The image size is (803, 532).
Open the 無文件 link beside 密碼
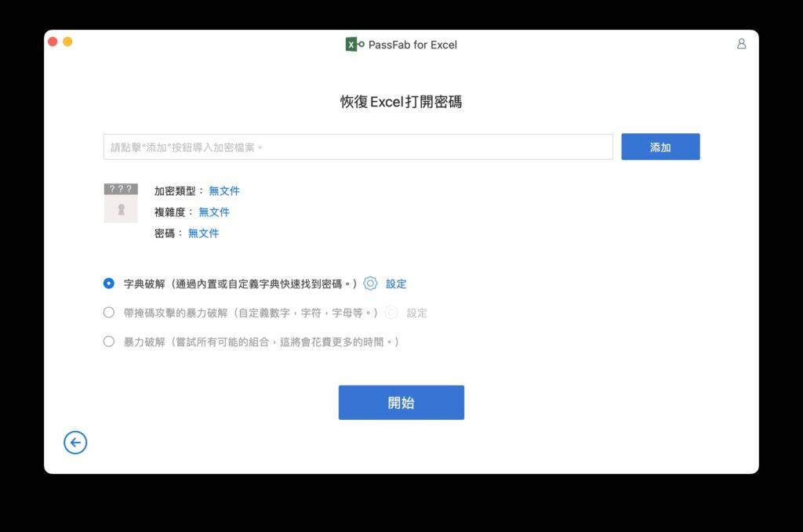pos(203,233)
